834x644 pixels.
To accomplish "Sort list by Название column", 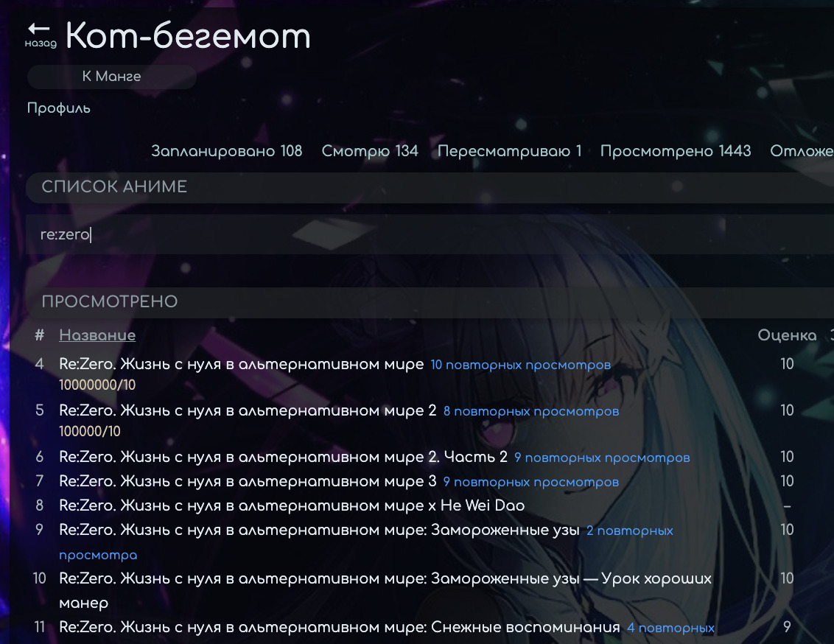I will [97, 335].
